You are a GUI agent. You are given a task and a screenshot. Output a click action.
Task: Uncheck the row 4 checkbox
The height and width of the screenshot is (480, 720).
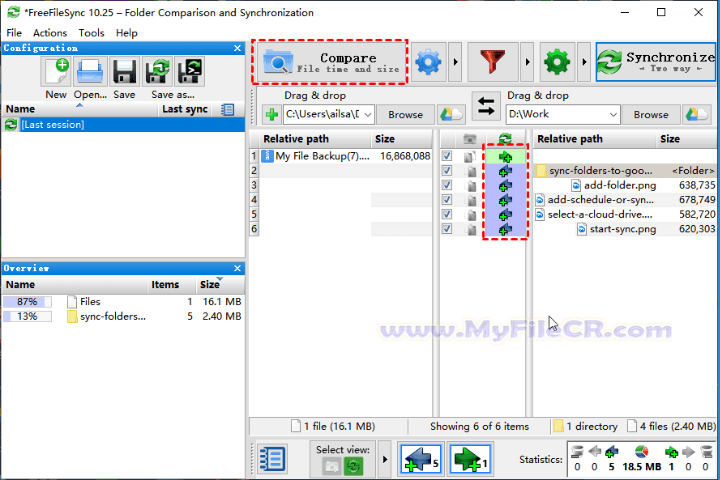click(x=447, y=200)
